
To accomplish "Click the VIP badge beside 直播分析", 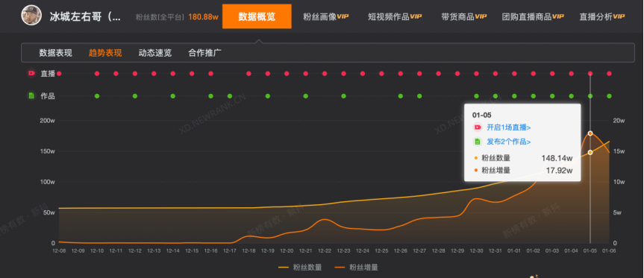I will [x=619, y=16].
